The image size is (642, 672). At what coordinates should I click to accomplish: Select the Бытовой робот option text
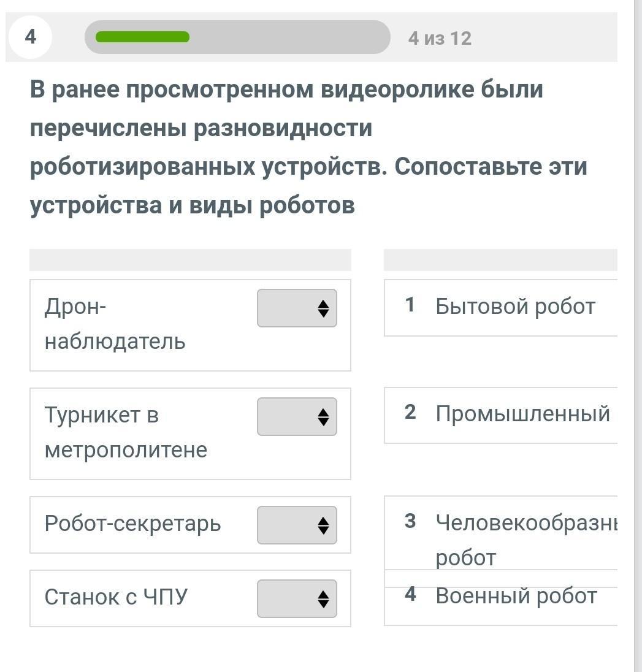pos(515,307)
